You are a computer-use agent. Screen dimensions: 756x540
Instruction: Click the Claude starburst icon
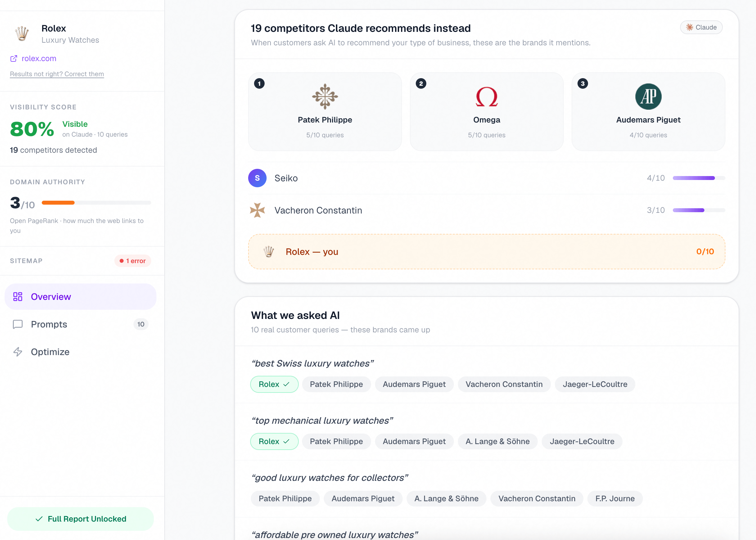[x=690, y=27]
